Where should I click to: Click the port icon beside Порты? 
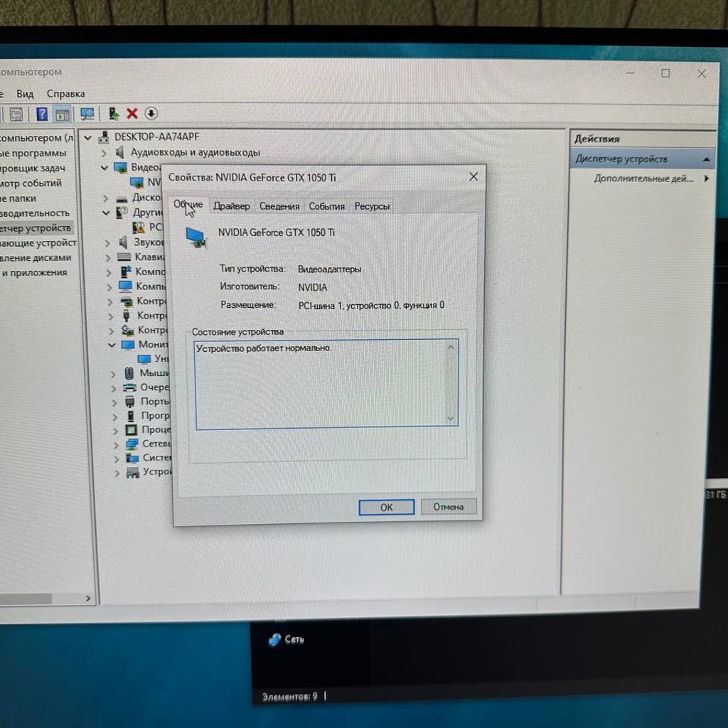pyautogui.click(x=131, y=402)
